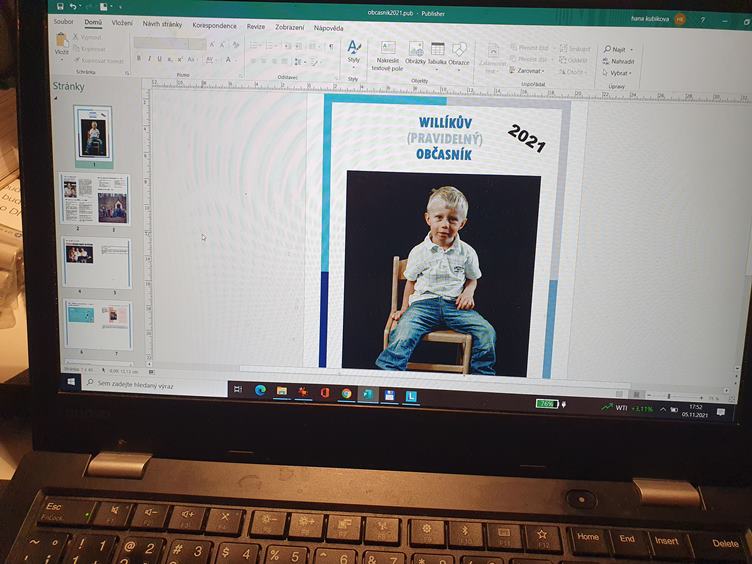Image resolution: width=752 pixels, height=564 pixels.
Task: Click the help question mark icon
Action: click(x=703, y=20)
